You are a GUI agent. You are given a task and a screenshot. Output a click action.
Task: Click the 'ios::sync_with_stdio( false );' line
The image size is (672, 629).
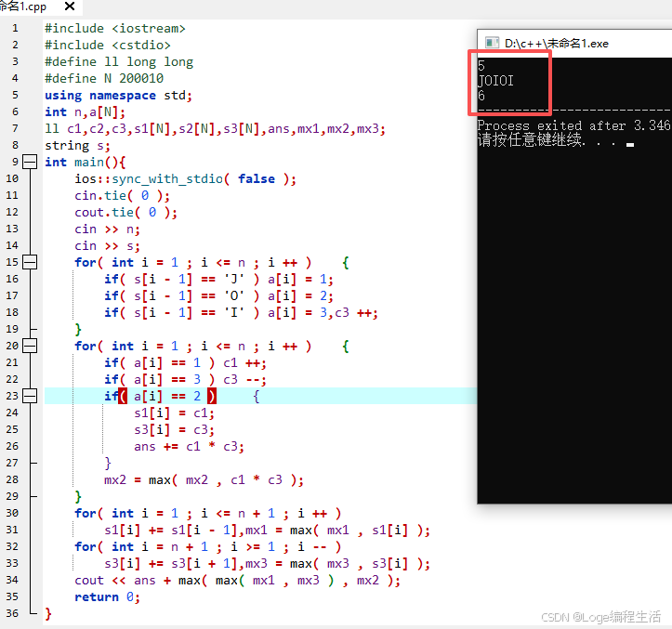(x=186, y=178)
